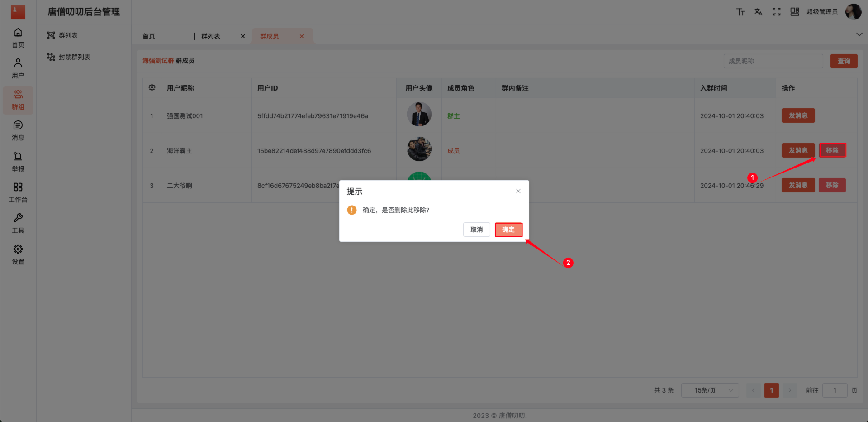The height and width of the screenshot is (422, 868).
Task: Open the 首页 home sidebar icon
Action: (18, 38)
